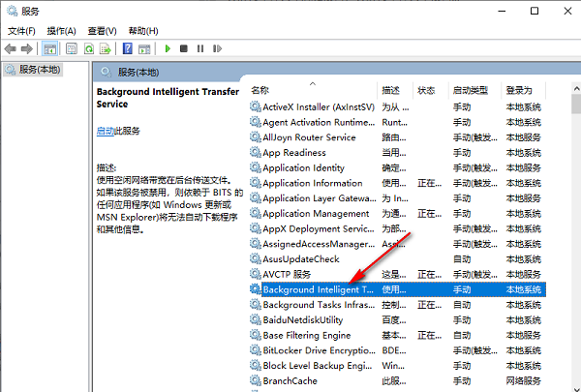The width and height of the screenshot is (581, 392).
Task: Click gear icon of AsusUpdateCheck row
Action: click(255, 258)
